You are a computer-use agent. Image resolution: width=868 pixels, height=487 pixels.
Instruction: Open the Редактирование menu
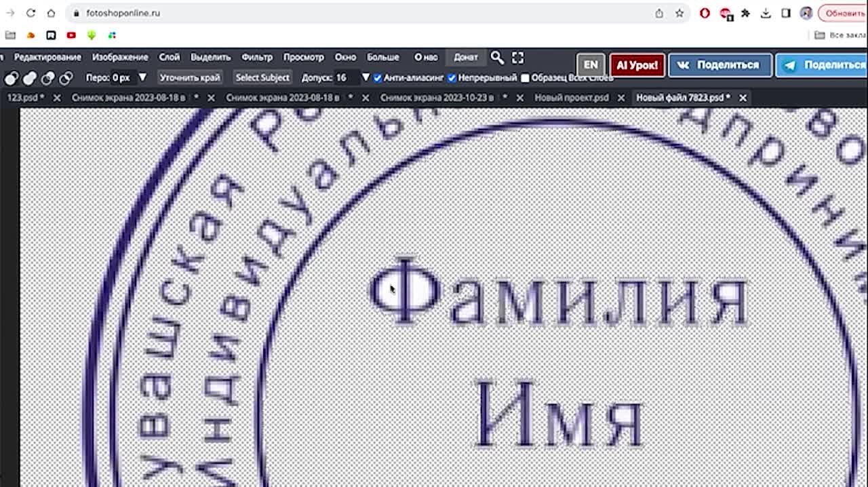click(x=47, y=58)
